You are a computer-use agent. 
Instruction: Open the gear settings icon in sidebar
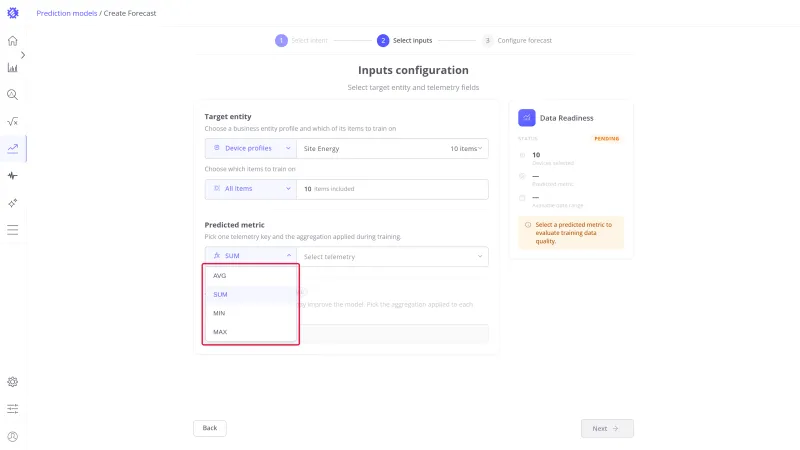pyautogui.click(x=13, y=382)
